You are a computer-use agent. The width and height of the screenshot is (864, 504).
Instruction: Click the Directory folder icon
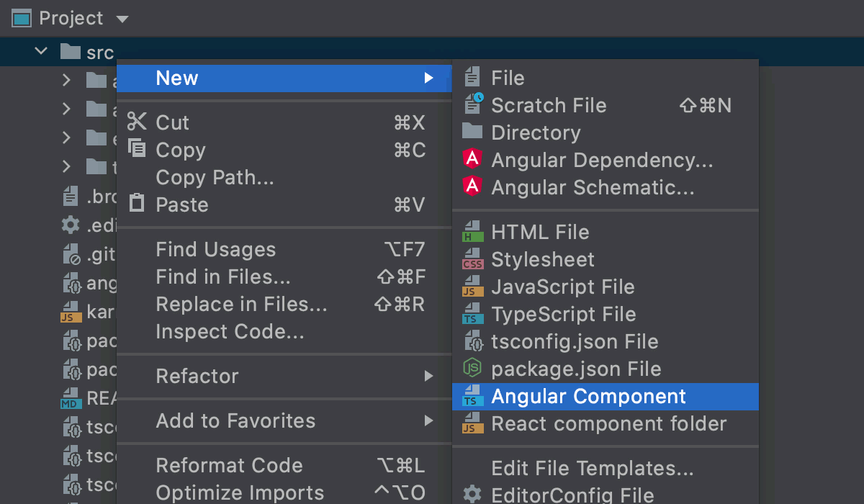pos(472,132)
